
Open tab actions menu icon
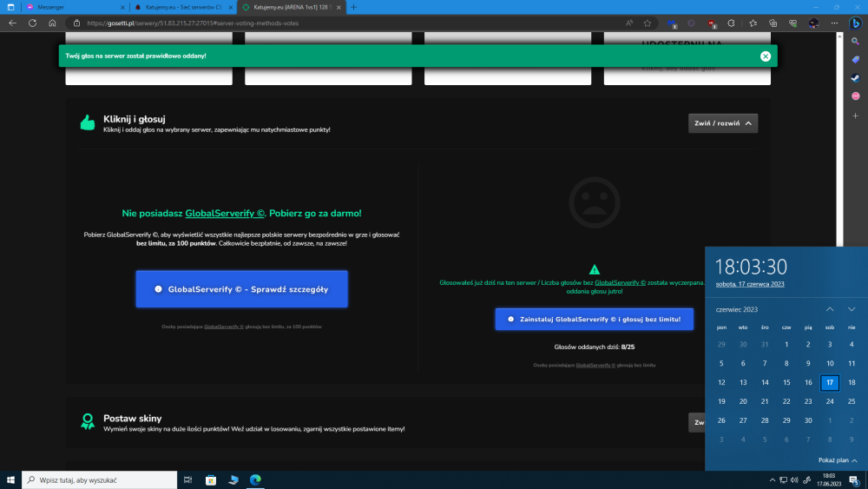[x=10, y=7]
